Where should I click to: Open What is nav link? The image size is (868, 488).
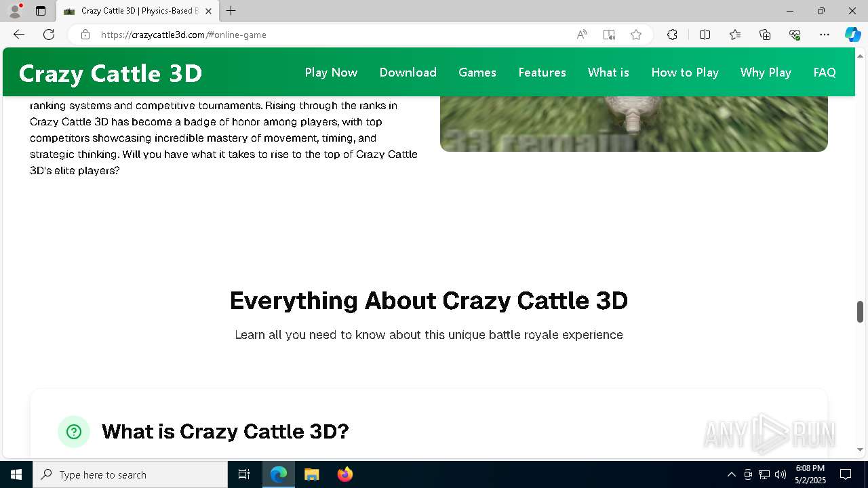click(x=608, y=73)
